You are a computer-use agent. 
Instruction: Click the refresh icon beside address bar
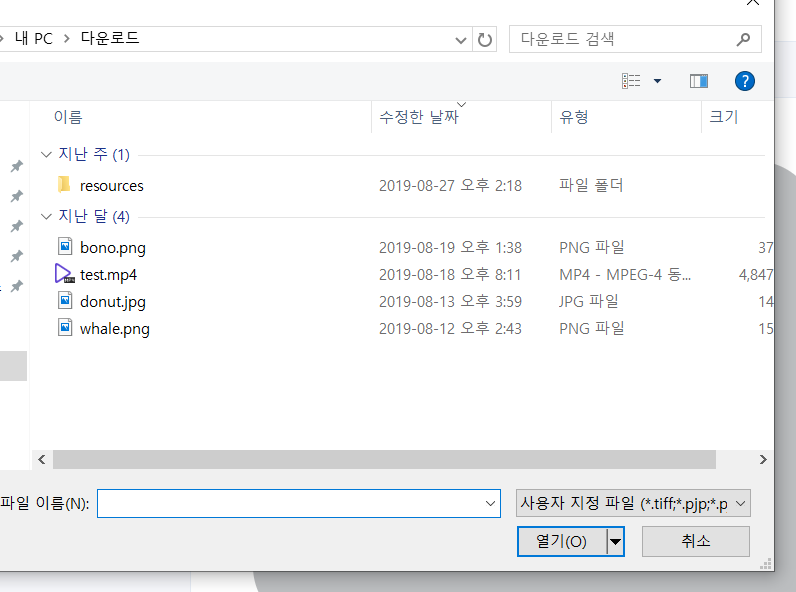(x=485, y=40)
